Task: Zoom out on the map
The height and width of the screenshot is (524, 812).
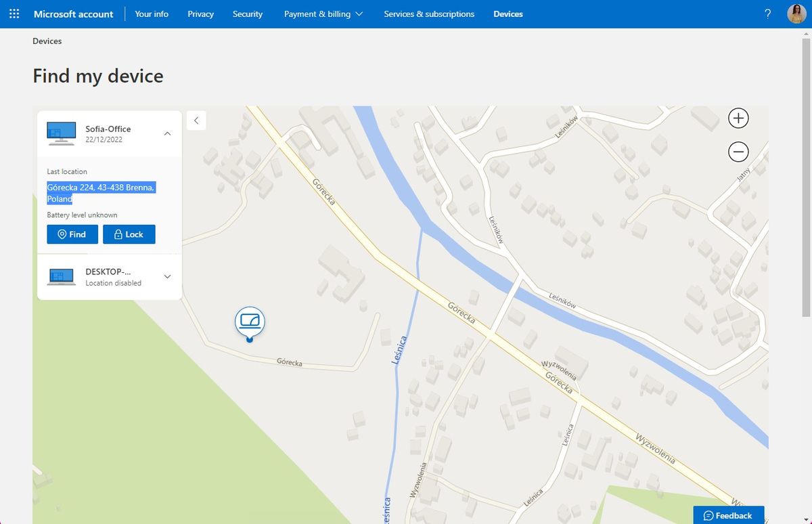Action: [738, 152]
